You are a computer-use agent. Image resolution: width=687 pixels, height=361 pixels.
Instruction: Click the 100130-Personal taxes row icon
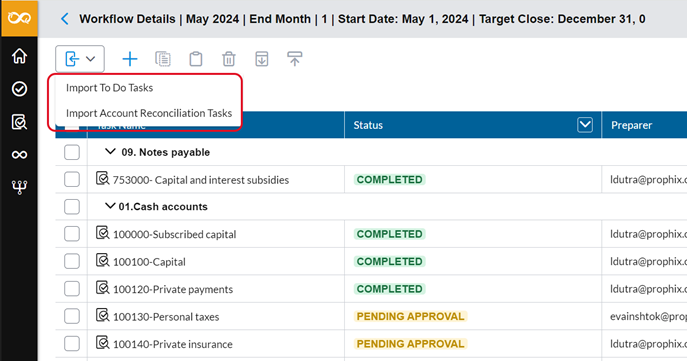coord(103,315)
